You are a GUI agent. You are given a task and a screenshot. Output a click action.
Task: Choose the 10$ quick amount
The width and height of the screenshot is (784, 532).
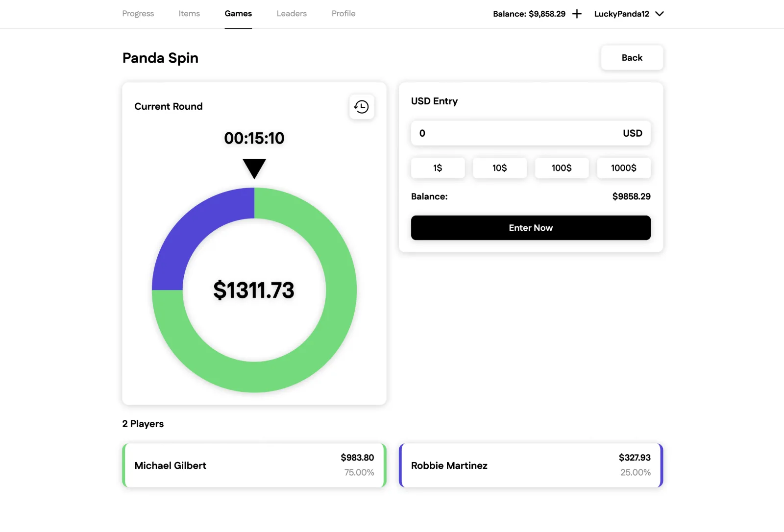click(x=500, y=168)
